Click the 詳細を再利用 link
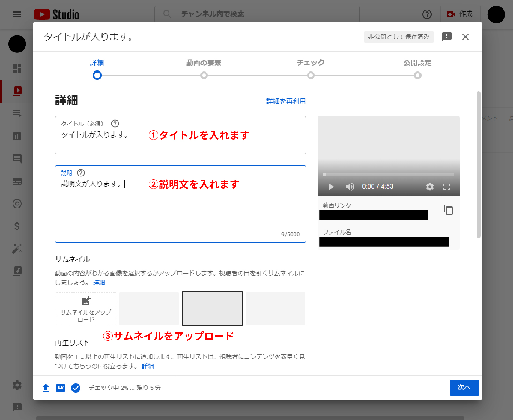Viewport: 513px width, 420px height. pos(286,101)
